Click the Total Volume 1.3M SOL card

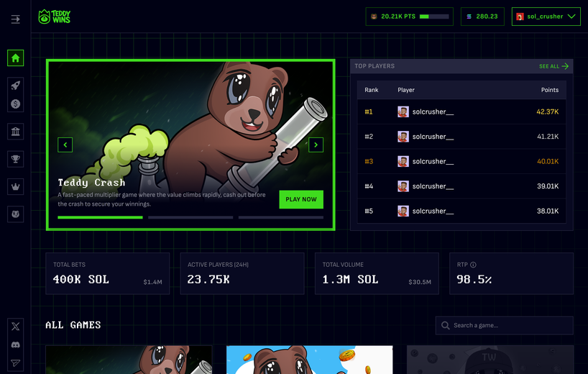coord(377,273)
